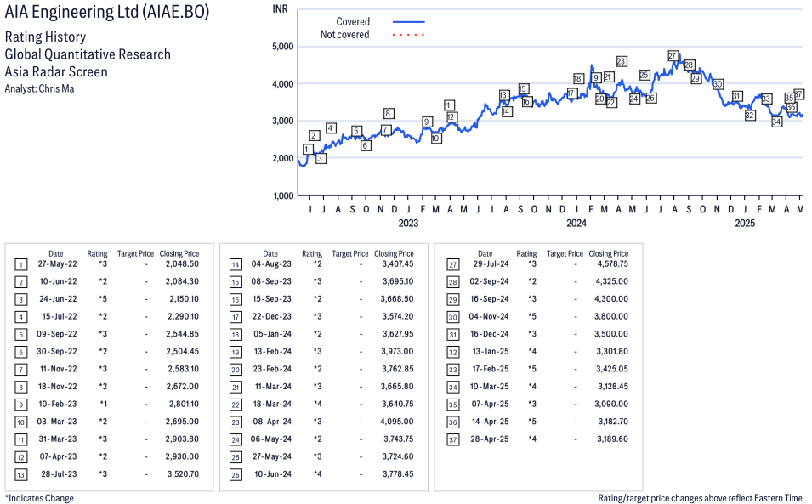Click the Asia Radar Screen heading
812x504 pixels.
[x=56, y=71]
